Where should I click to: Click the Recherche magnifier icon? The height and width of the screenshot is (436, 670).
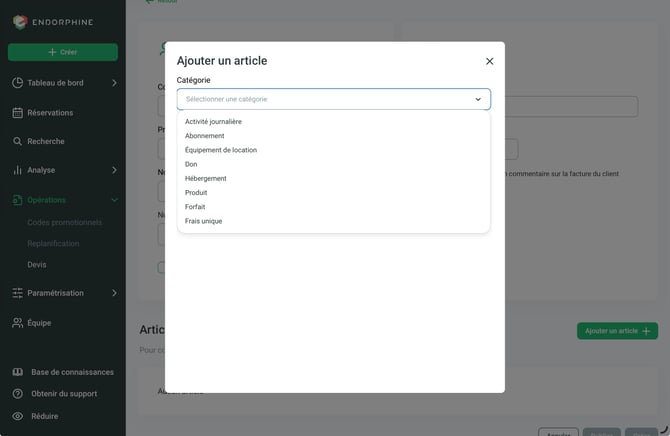(18, 141)
